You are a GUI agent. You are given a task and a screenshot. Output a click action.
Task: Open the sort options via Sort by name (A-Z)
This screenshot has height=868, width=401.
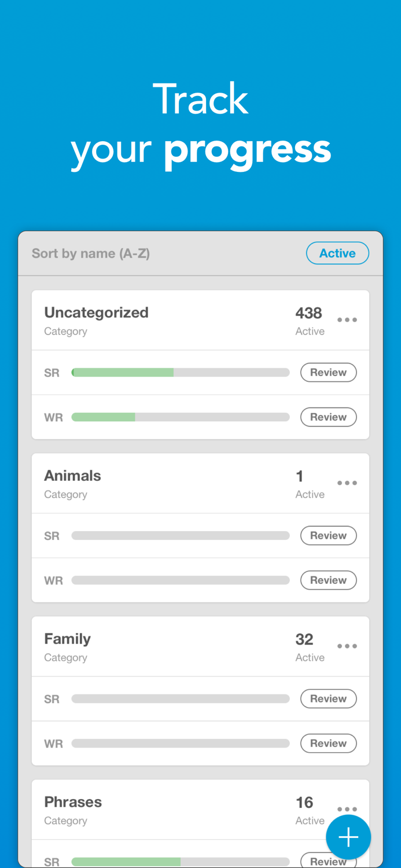point(91,253)
